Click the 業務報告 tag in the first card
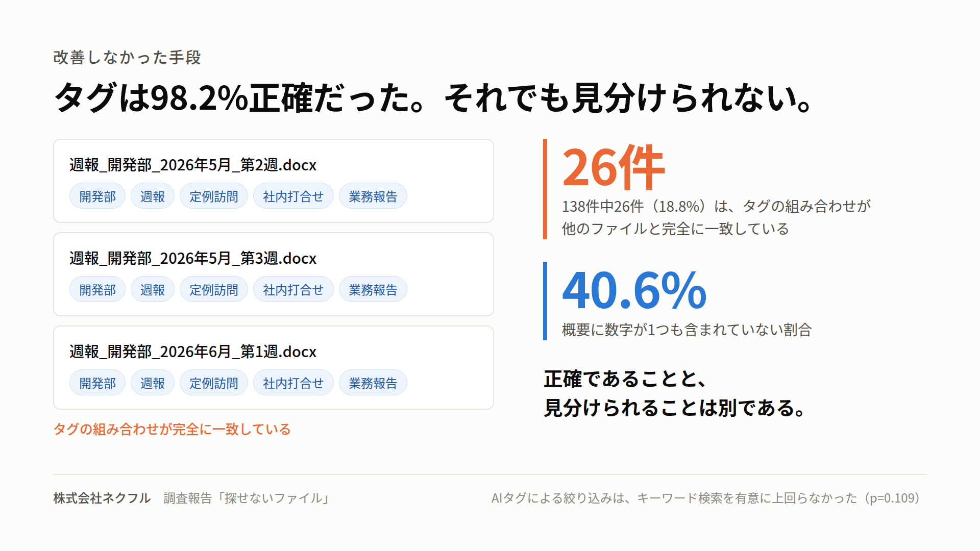This screenshot has width=980, height=551. [x=373, y=196]
